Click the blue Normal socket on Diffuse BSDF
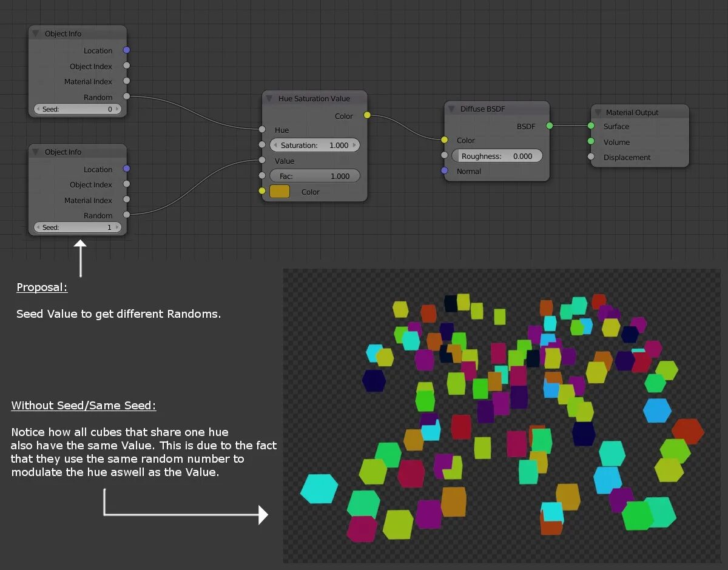 click(445, 171)
